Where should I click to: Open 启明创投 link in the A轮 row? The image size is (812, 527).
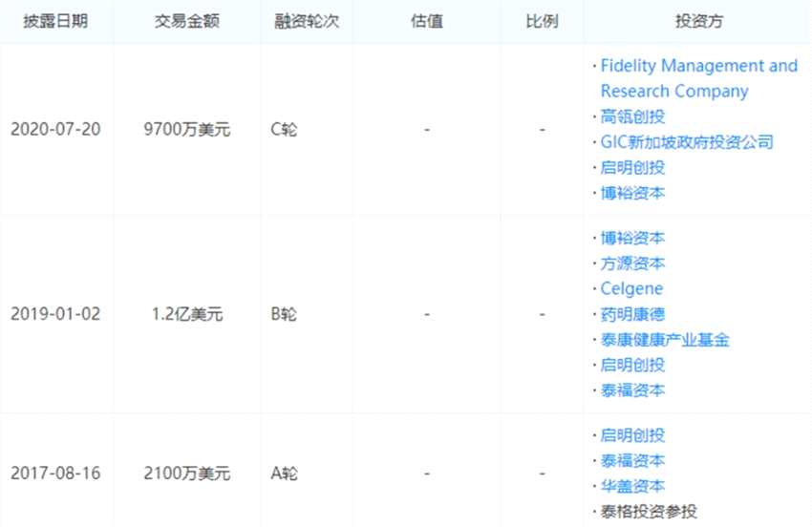point(632,435)
